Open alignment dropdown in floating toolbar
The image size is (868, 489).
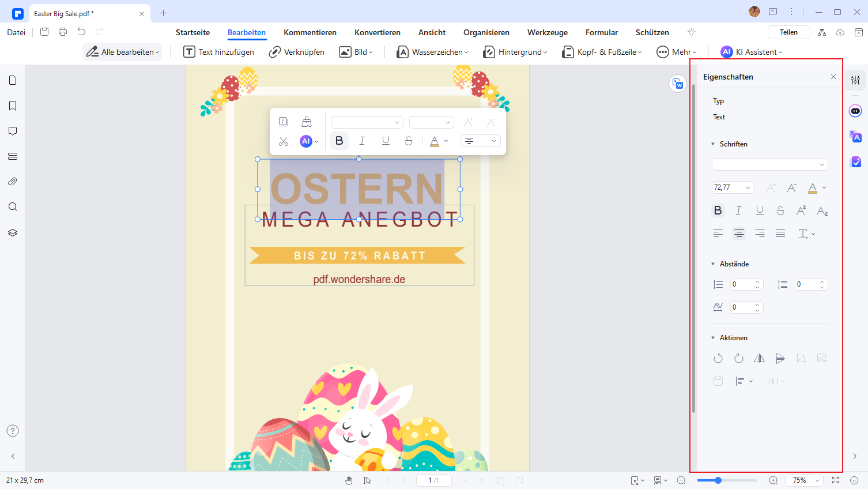[x=481, y=141]
